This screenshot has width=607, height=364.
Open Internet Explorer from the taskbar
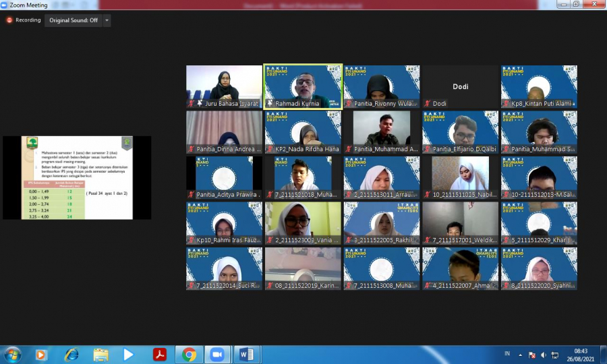[71, 355]
